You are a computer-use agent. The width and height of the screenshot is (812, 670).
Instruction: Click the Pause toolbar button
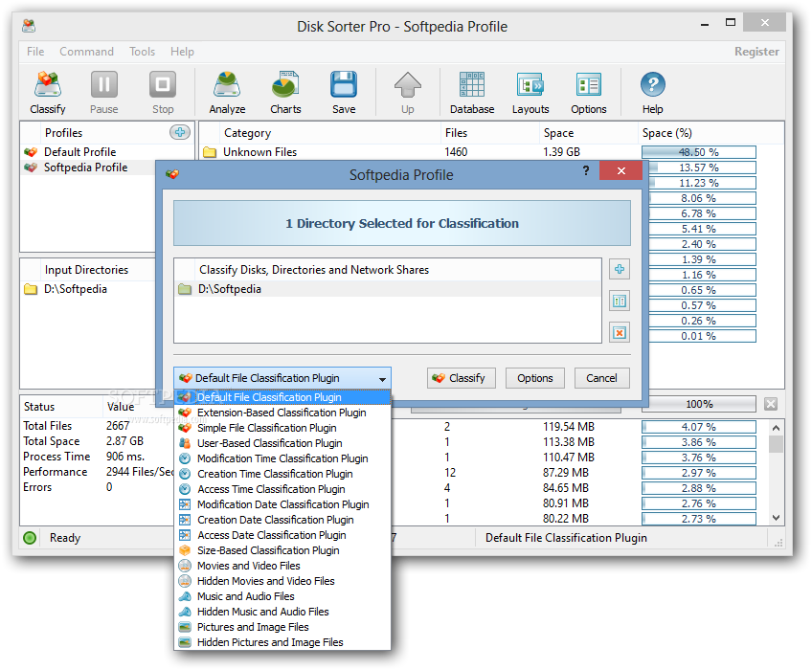pos(104,93)
